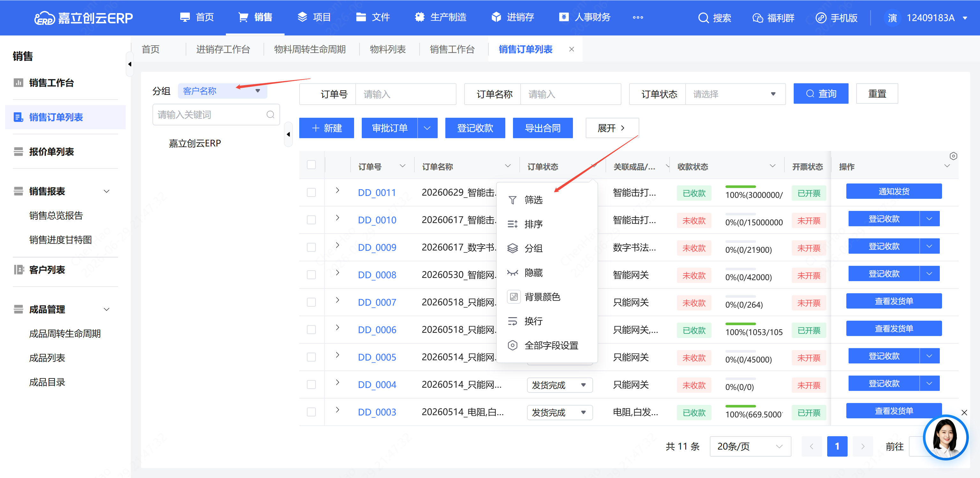980x478 pixels.
Task: Click the 搜索 magnifier icon
Action: pos(703,18)
